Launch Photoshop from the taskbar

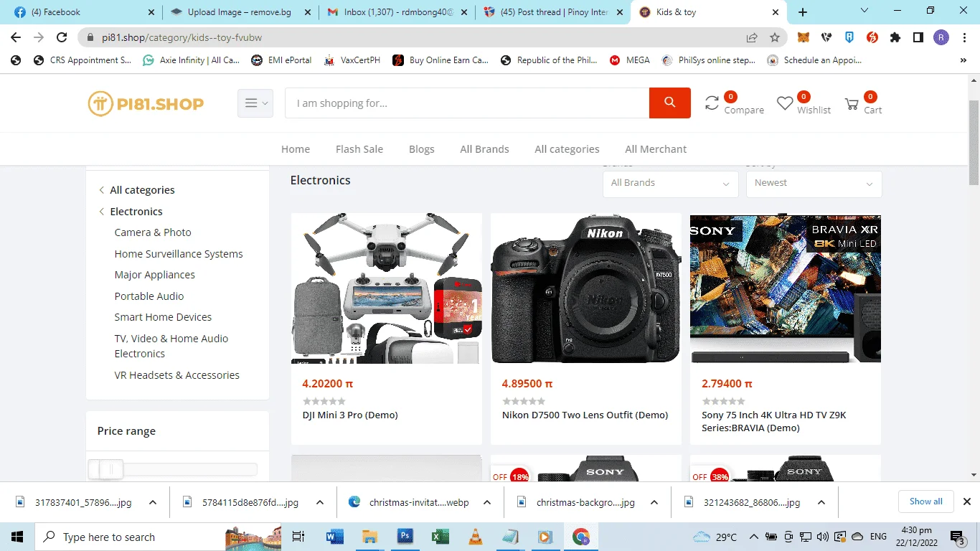[x=405, y=537]
